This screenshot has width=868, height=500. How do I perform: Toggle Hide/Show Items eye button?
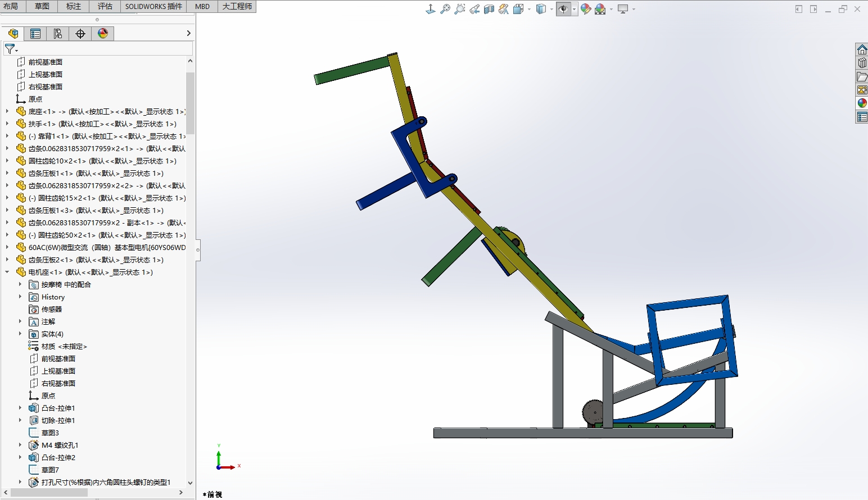tap(563, 9)
